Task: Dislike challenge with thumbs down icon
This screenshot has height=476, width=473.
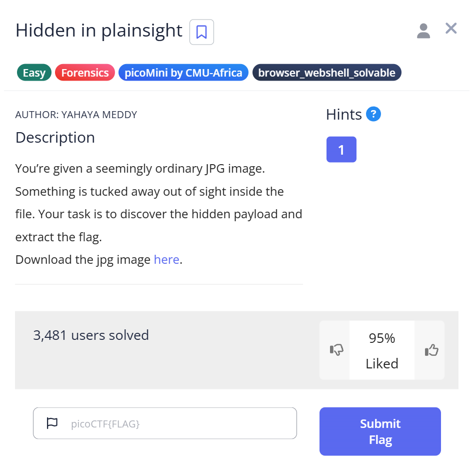Action: tap(336, 350)
